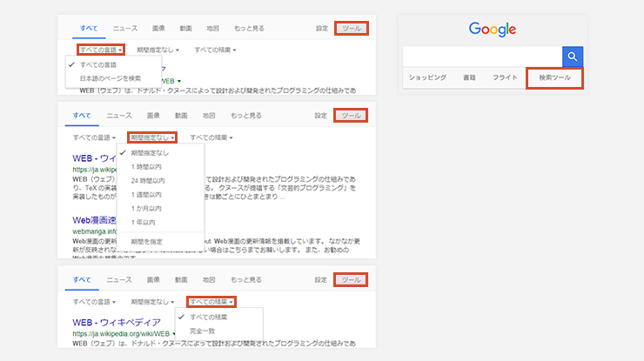644x361 pixels.
Task: Collapse すべての言語 dropdown in the language-menu panel
Action: tap(101, 50)
